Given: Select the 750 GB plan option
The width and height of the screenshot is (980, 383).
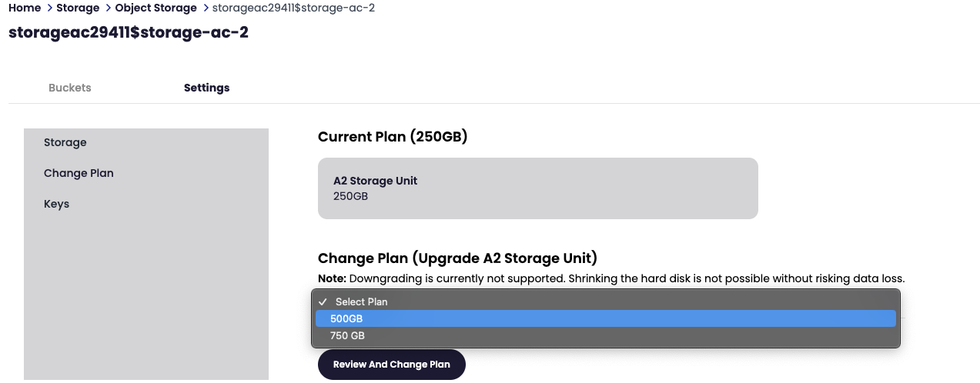Looking at the screenshot, I should point(347,336).
